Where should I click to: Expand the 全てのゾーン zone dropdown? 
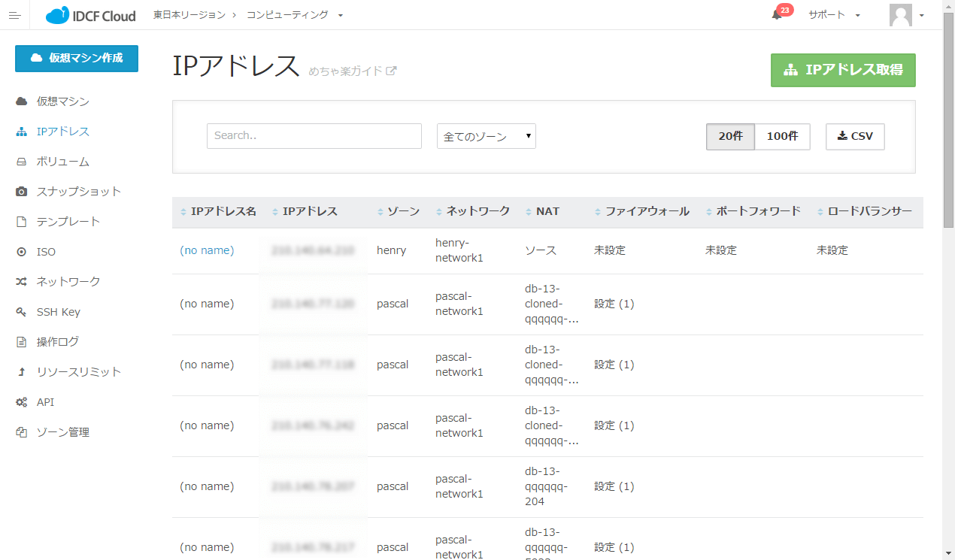coord(486,137)
